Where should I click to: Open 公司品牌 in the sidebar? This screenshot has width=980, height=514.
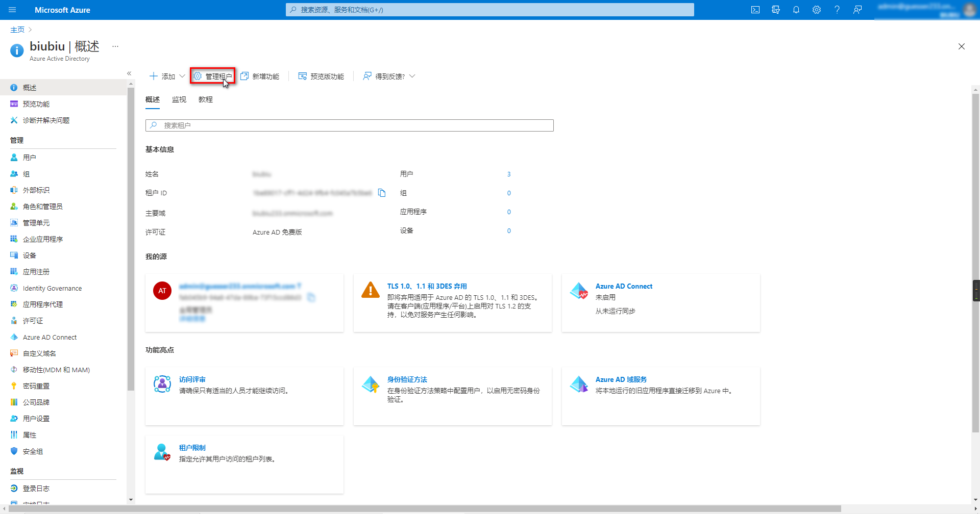[x=63, y=402]
